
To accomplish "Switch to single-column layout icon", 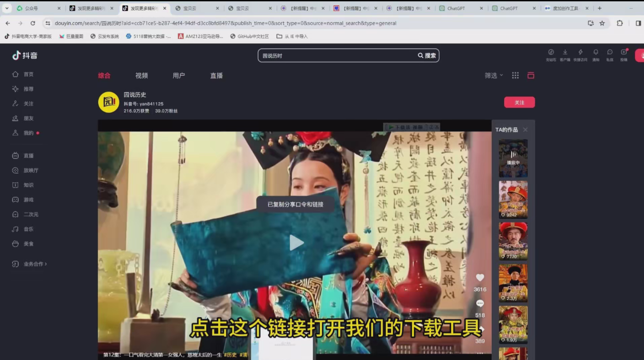I will [x=531, y=76].
